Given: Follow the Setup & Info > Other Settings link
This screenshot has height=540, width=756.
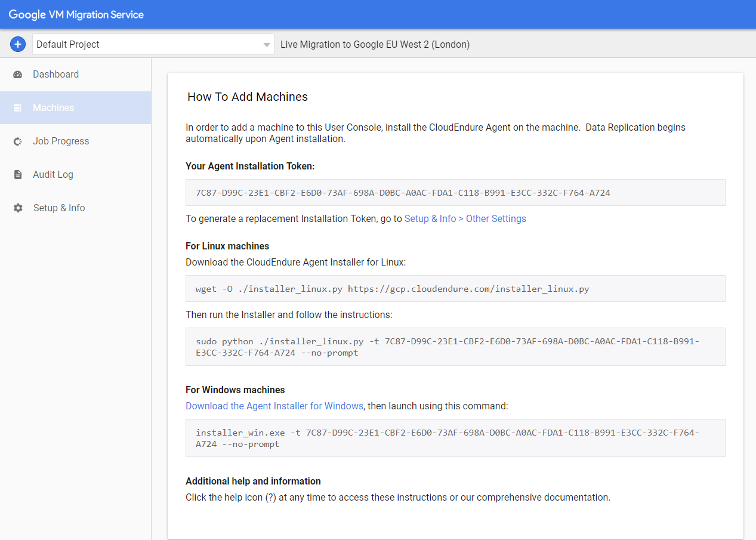Looking at the screenshot, I should click(x=465, y=219).
